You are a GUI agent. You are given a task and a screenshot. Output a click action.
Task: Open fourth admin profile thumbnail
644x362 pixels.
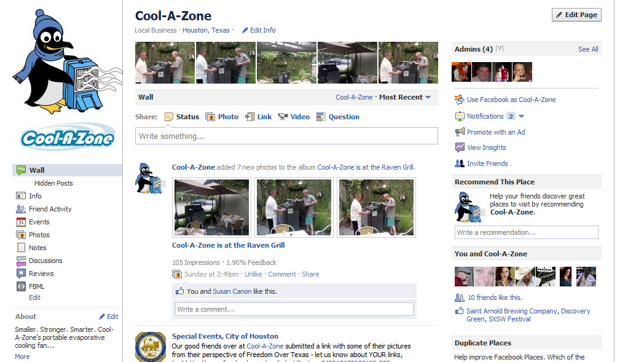[522, 72]
